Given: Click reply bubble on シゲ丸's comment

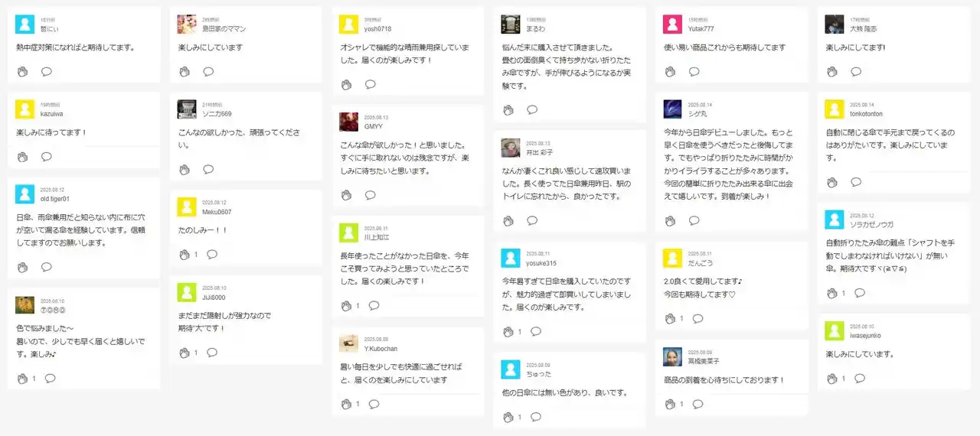Looking at the screenshot, I should (x=694, y=220).
